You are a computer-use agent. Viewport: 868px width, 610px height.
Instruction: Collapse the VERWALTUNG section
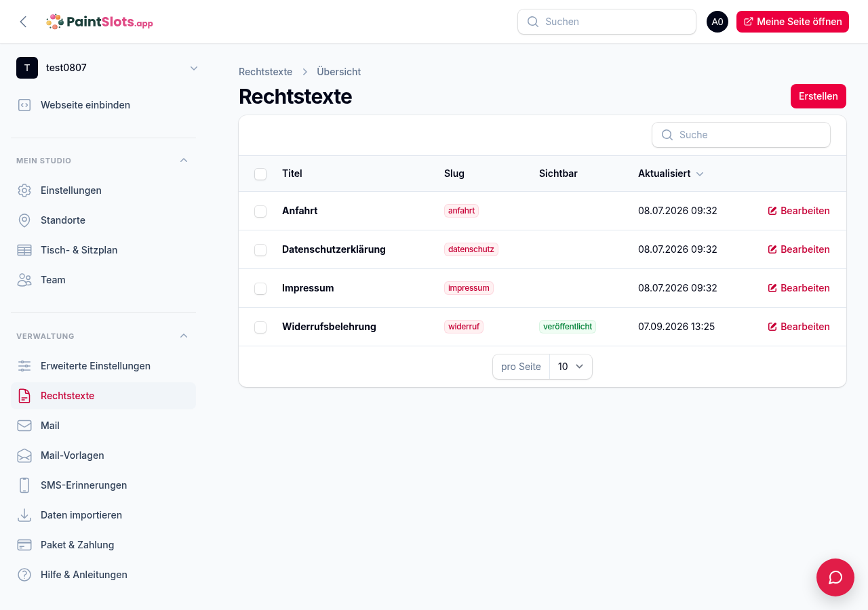183,336
